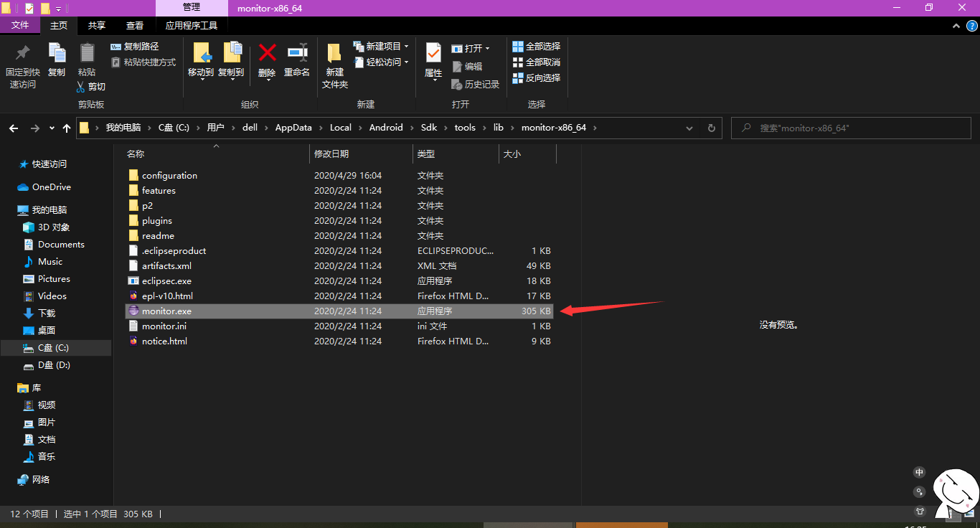Viewport: 980px width, 528px height.
Task: Expand the Open (打开) dropdown arrow
Action: pyautogui.click(x=488, y=49)
